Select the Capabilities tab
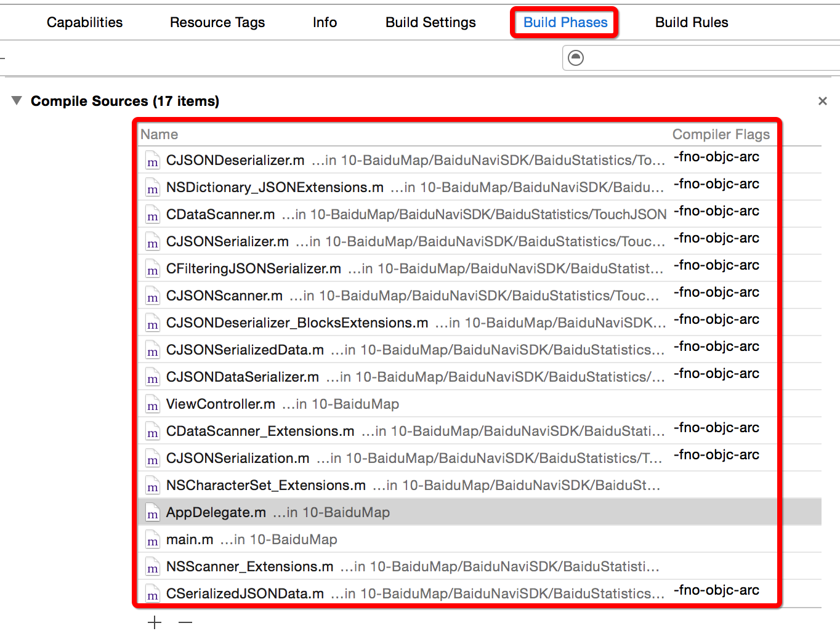 (85, 23)
